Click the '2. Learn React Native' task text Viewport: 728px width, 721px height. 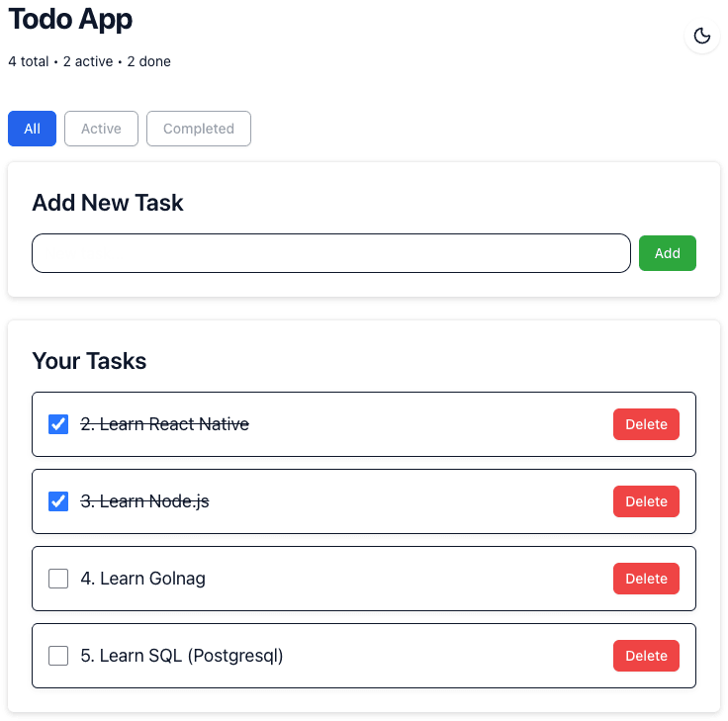[x=164, y=424]
